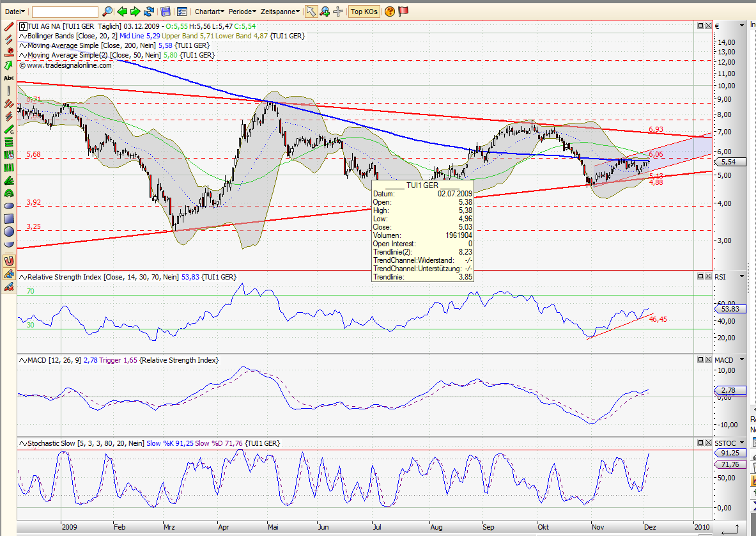Expand the MACD axis dropdown arrow

tap(741, 360)
